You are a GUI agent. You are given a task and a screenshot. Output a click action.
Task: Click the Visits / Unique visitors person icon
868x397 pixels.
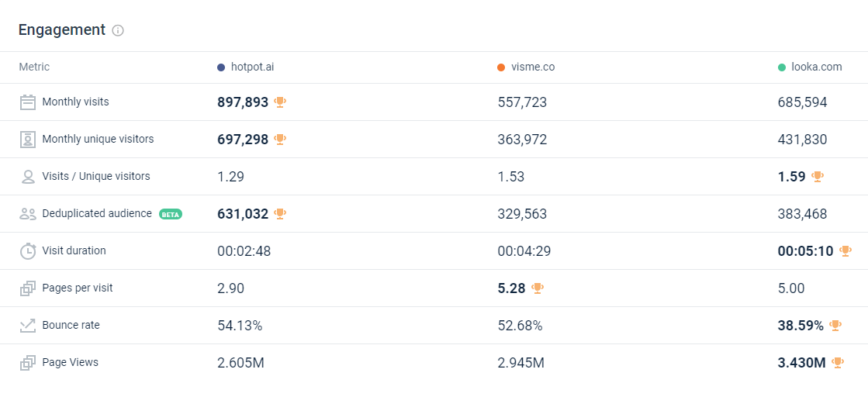tap(28, 177)
